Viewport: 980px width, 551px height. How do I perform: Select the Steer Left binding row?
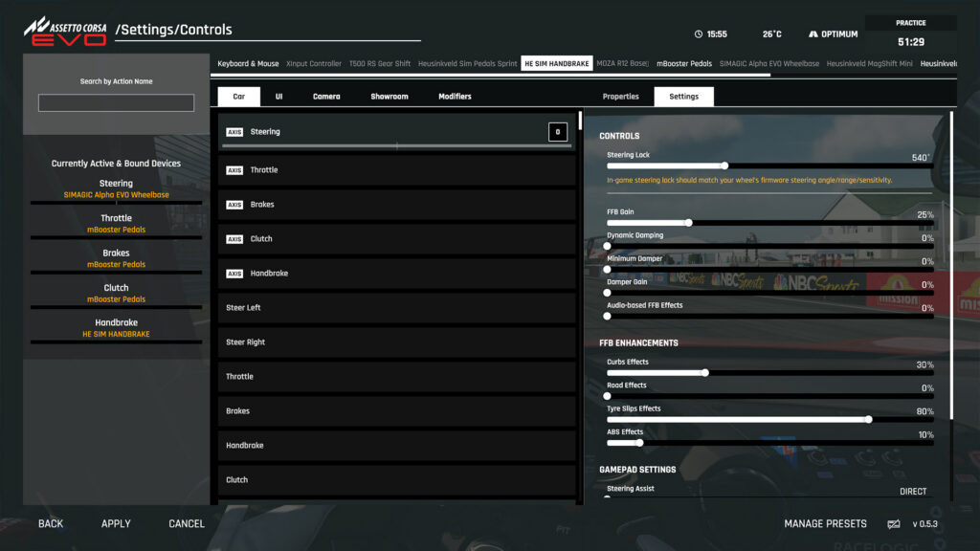click(x=396, y=308)
